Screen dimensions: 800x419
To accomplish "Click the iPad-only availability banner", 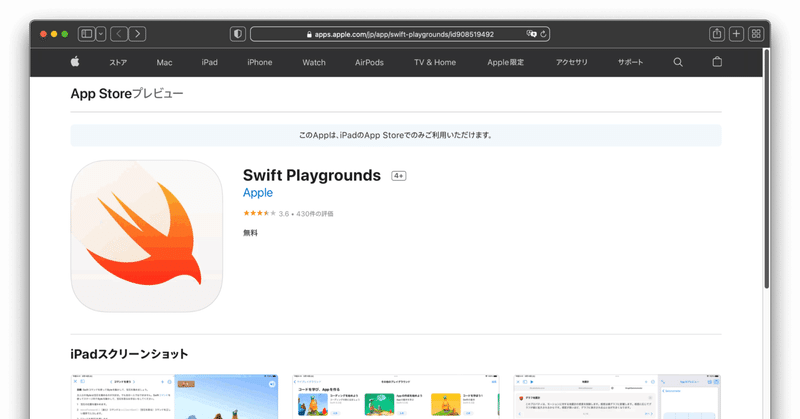I will coord(396,135).
